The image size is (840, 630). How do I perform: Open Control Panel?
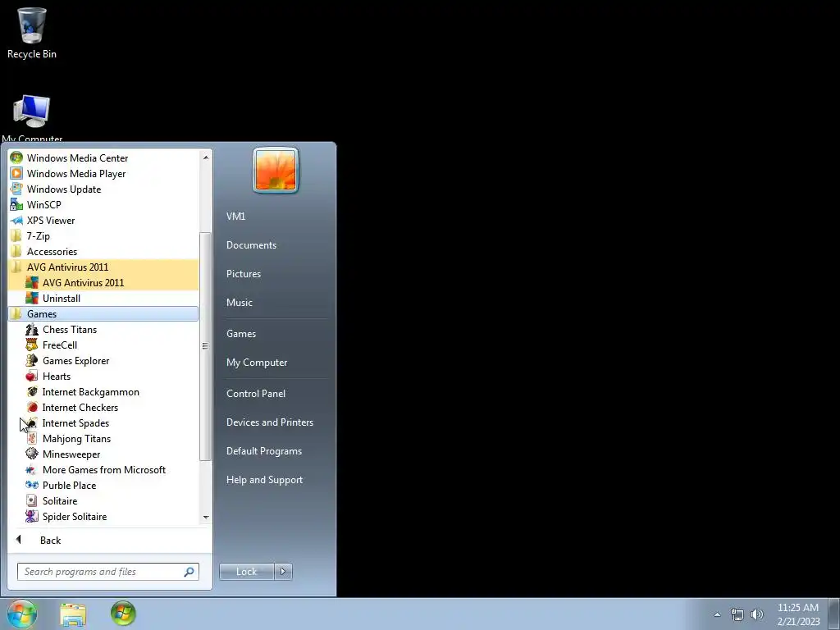pyautogui.click(x=256, y=394)
